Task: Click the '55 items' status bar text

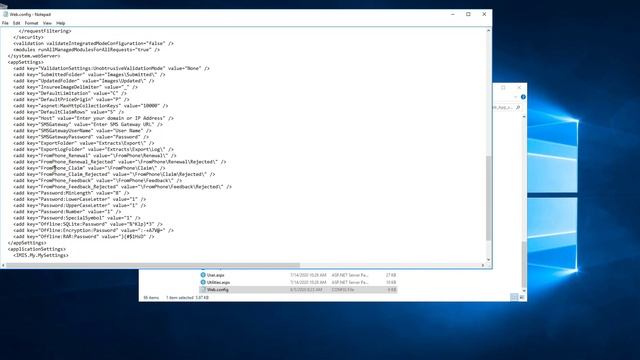Action: point(151,298)
